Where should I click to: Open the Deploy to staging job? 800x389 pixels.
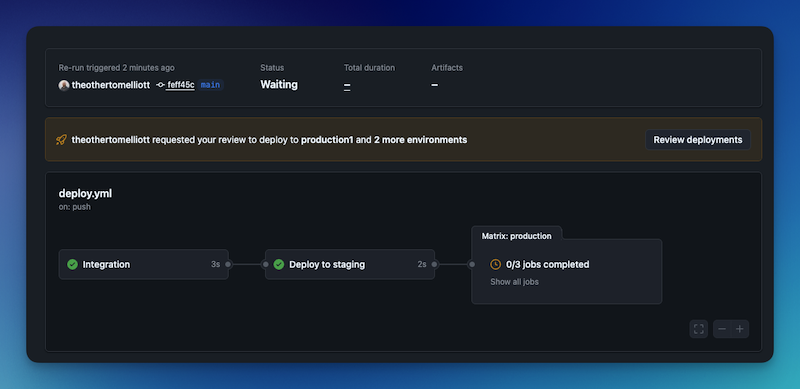pyautogui.click(x=349, y=264)
